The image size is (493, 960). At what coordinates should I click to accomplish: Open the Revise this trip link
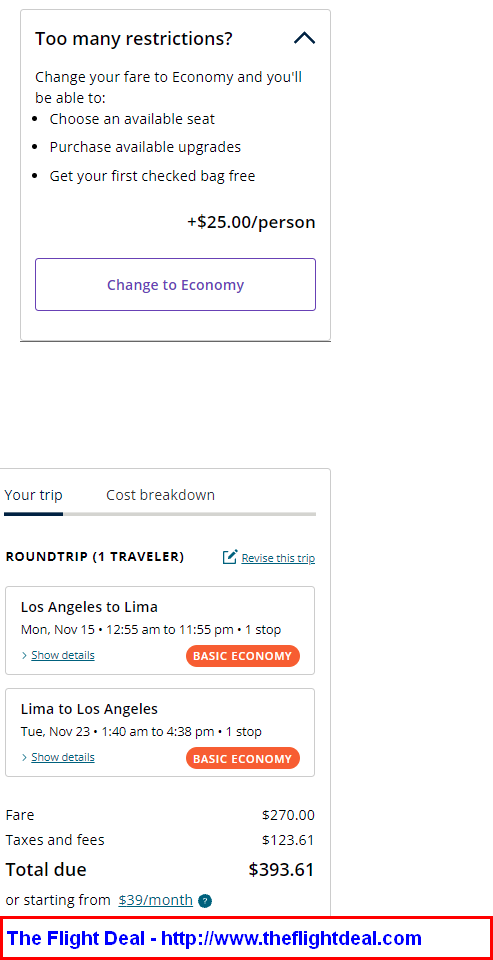tap(278, 558)
